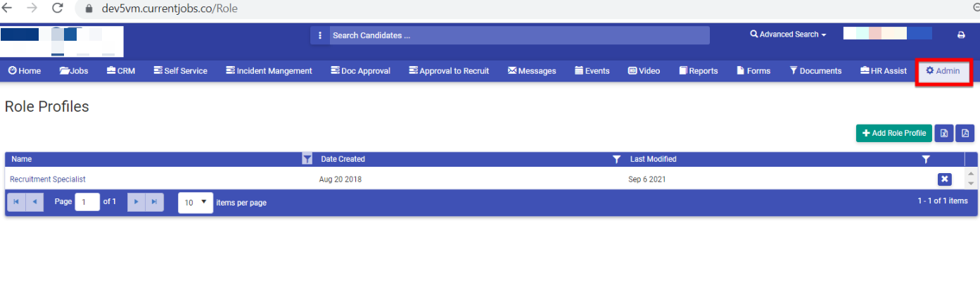This screenshot has width=980, height=304.
Task: Click the print icon in header
Action: 961,35
